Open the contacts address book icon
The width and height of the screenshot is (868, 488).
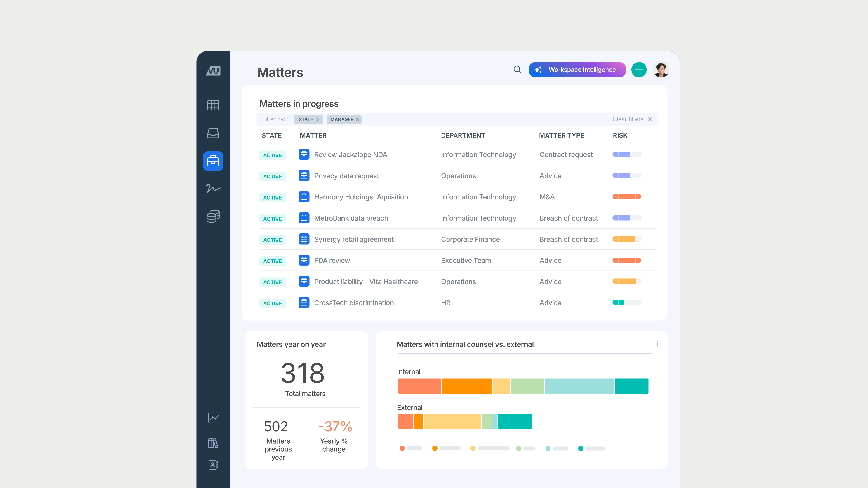pos(213,465)
